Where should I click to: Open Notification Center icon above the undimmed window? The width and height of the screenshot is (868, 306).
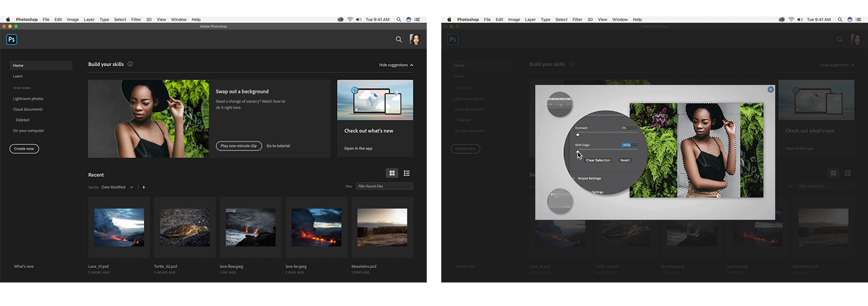click(x=417, y=19)
